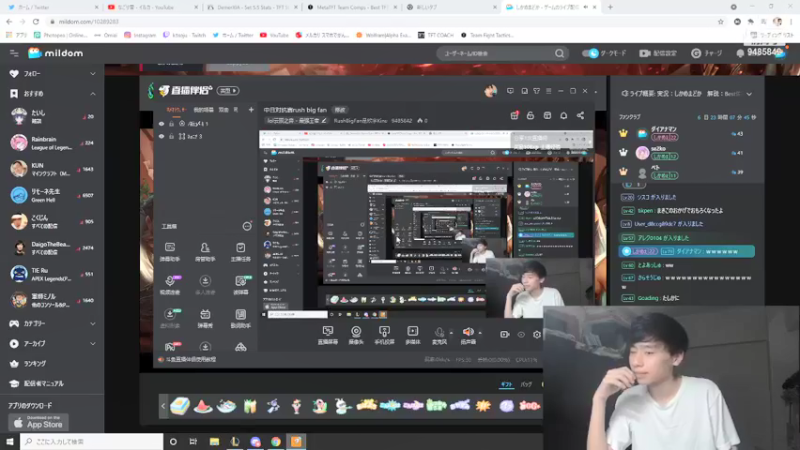
Task: Open the danmaku assistant tool icon
Action: pos(170,247)
